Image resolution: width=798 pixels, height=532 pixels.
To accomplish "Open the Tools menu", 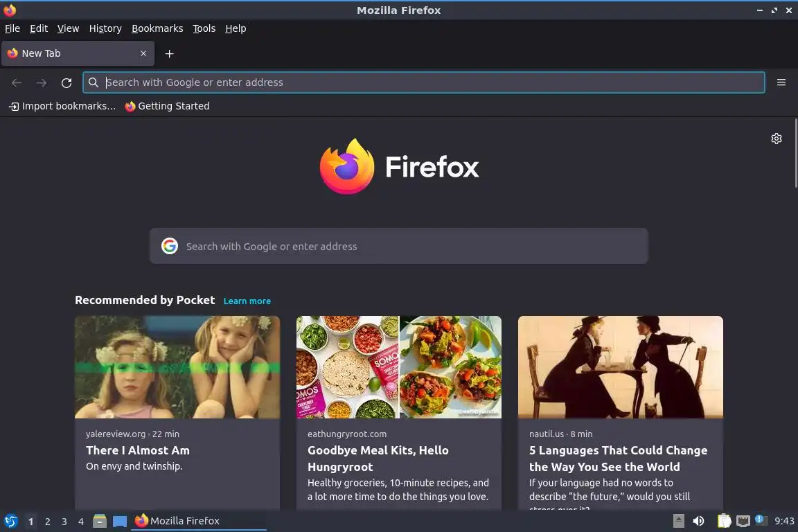I will tap(204, 28).
